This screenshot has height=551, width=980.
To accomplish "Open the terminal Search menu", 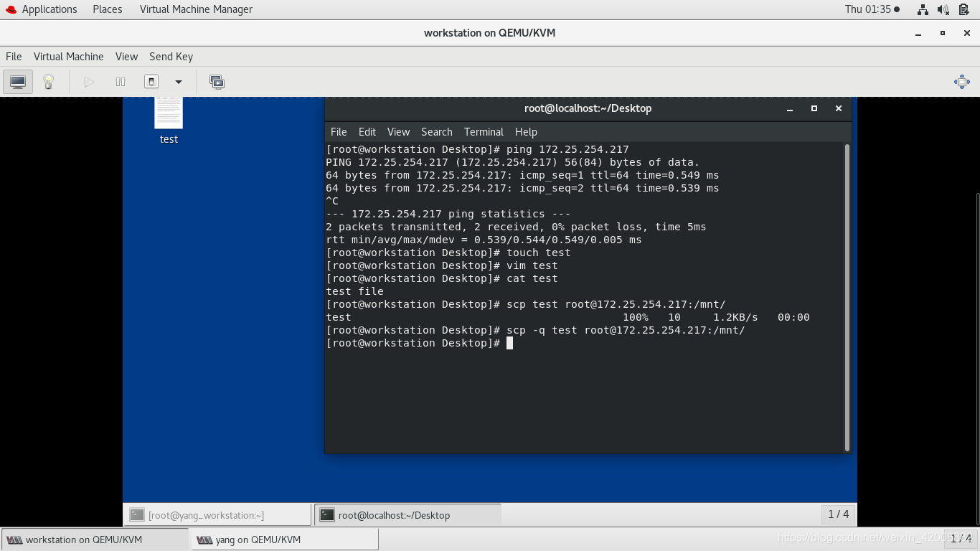I will point(436,132).
